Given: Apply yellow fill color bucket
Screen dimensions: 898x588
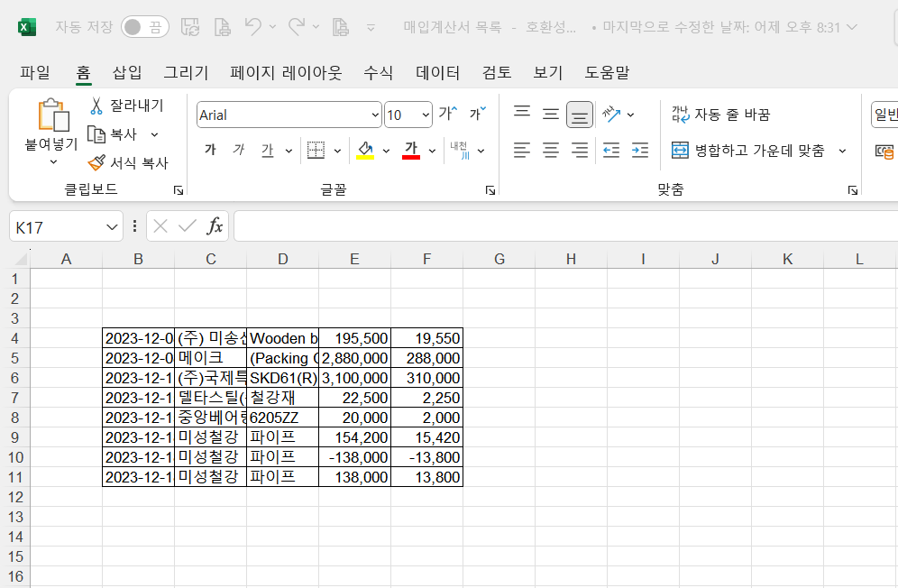Looking at the screenshot, I should point(365,150).
